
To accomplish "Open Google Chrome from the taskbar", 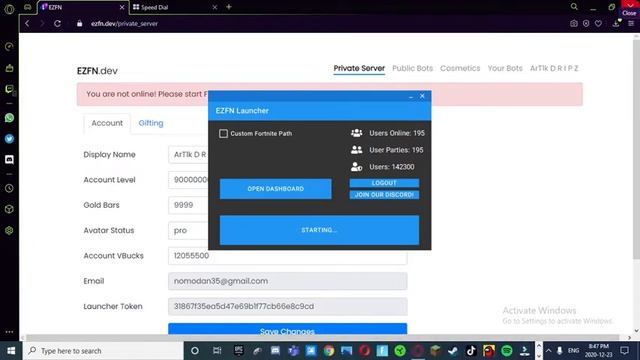I will (x=329, y=351).
